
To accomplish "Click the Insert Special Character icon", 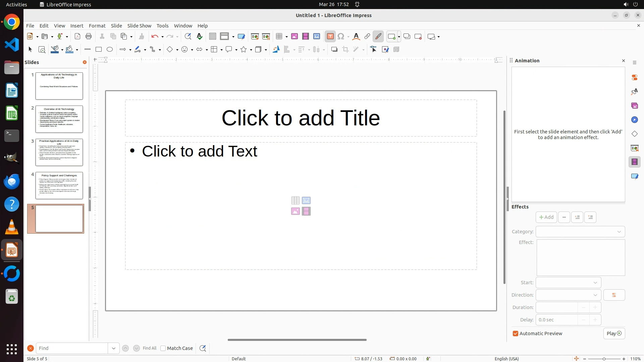I will (x=341, y=37).
